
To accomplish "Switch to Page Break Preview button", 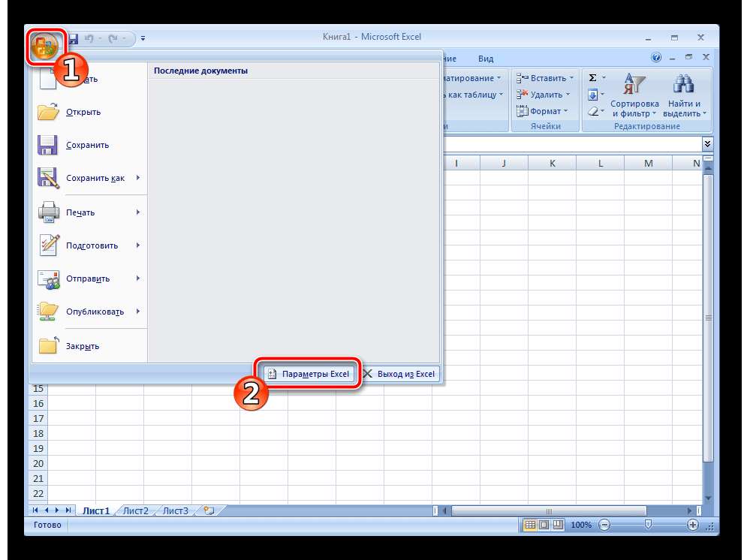I will (x=557, y=525).
